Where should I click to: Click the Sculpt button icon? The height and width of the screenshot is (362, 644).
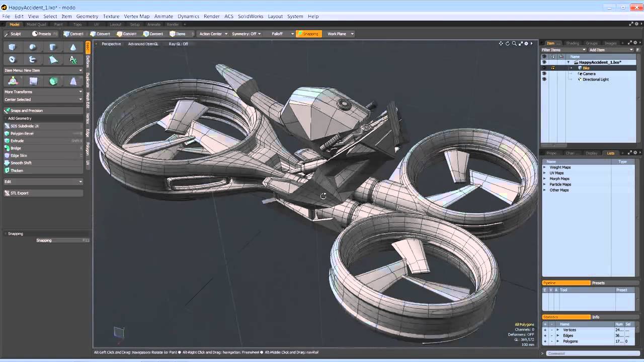(7, 34)
